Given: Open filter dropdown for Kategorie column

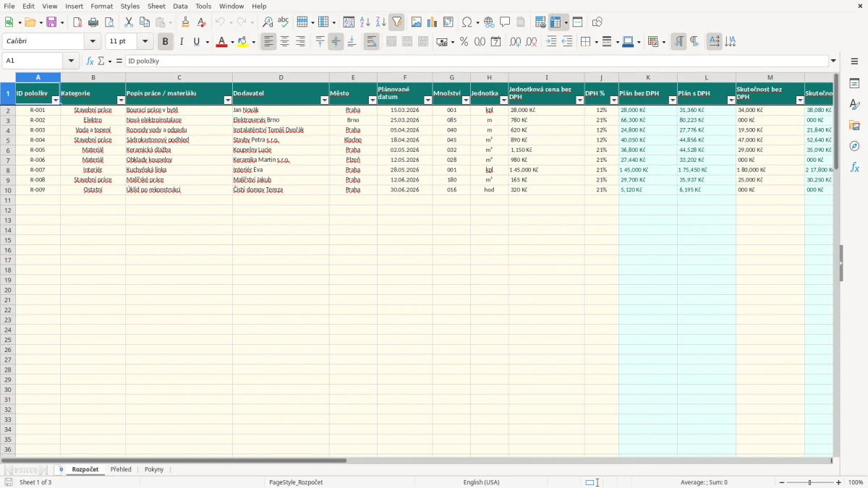Looking at the screenshot, I should pyautogui.click(x=121, y=100).
